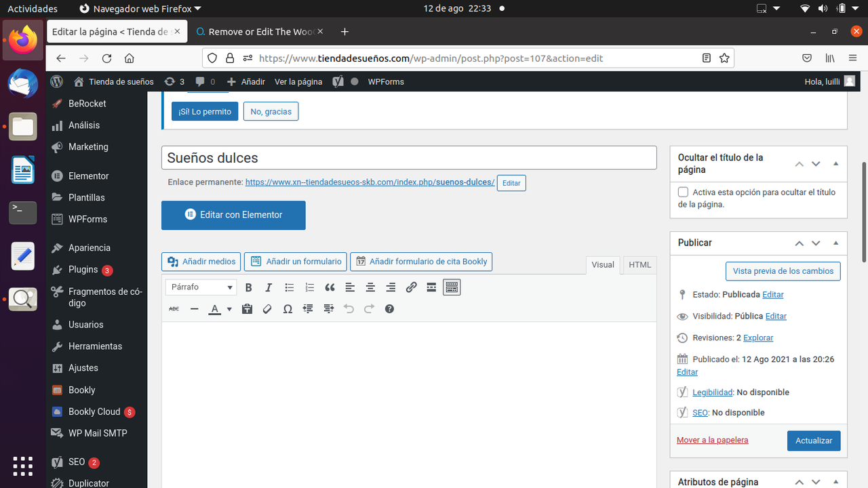Collapse the Publicar panel
868x488 pixels.
tap(835, 243)
